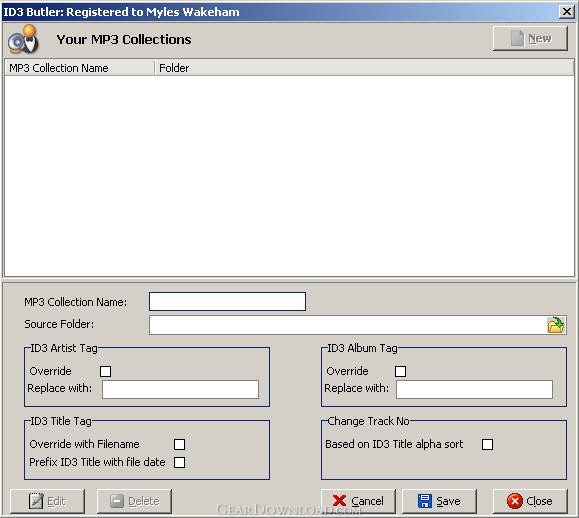Click the Edit button
The image size is (579, 518).
click(47, 501)
